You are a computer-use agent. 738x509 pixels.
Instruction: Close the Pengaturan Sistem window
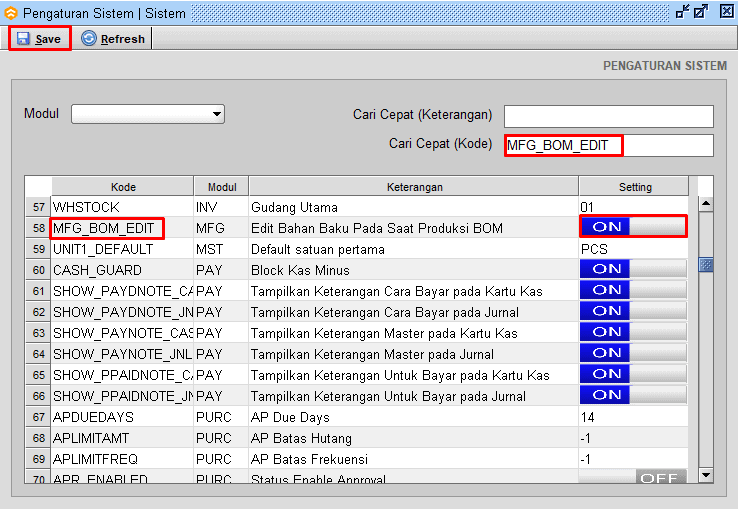(x=727, y=11)
